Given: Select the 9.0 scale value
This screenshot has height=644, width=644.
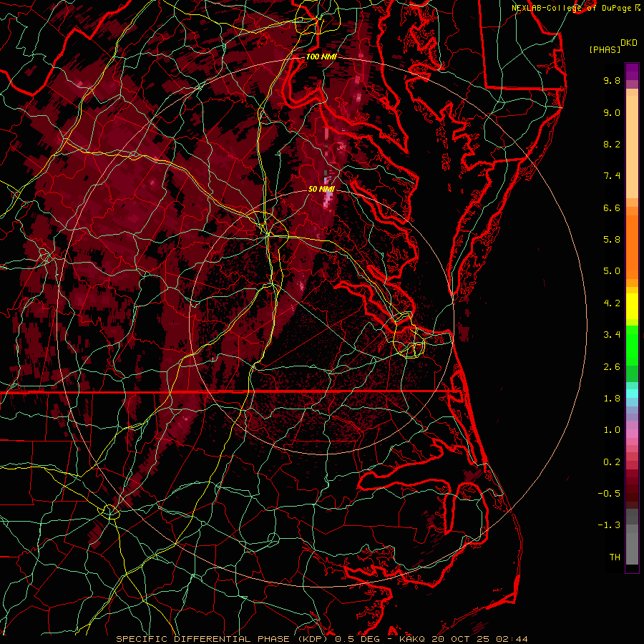Looking at the screenshot, I should pyautogui.click(x=612, y=112).
